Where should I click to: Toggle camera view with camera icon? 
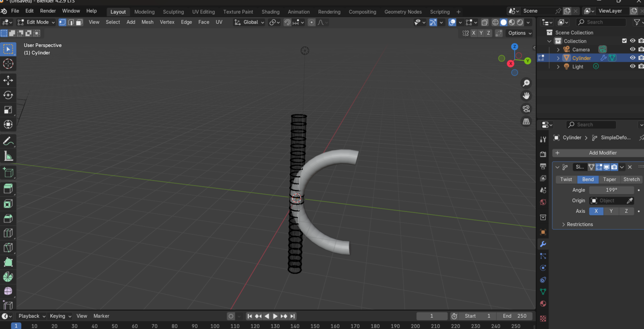[x=526, y=109]
